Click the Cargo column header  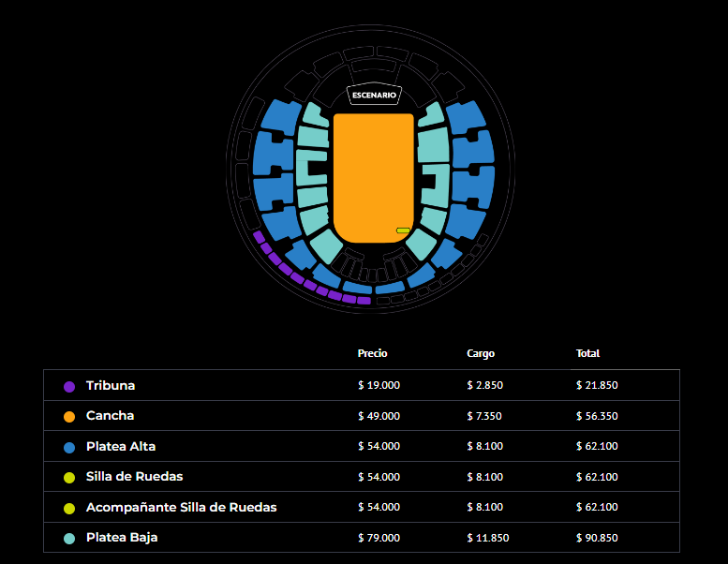point(481,353)
